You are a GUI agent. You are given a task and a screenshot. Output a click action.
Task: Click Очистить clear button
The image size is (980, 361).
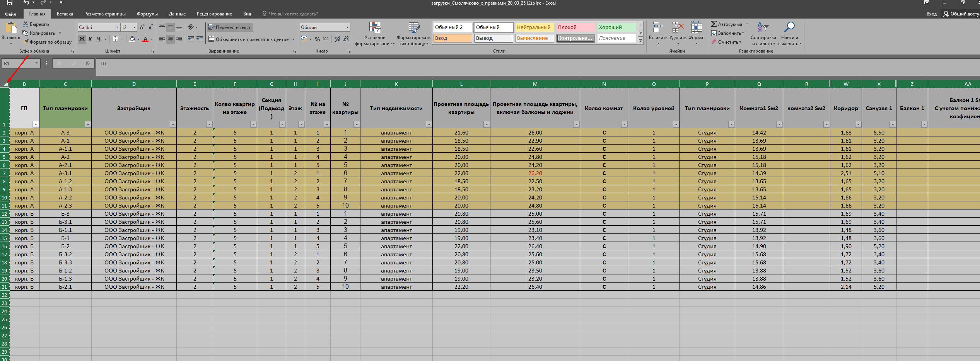[x=726, y=42]
